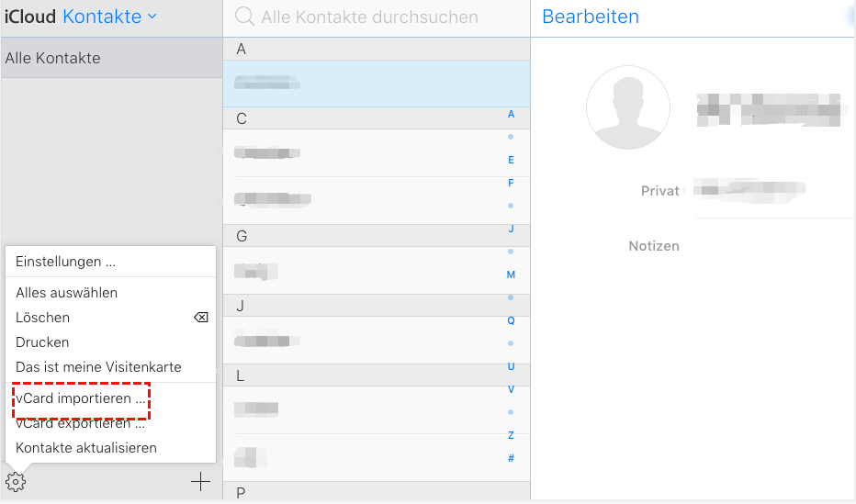Screen dimensions: 856x504
Task: Click the search magnifier icon
Action: point(244,17)
